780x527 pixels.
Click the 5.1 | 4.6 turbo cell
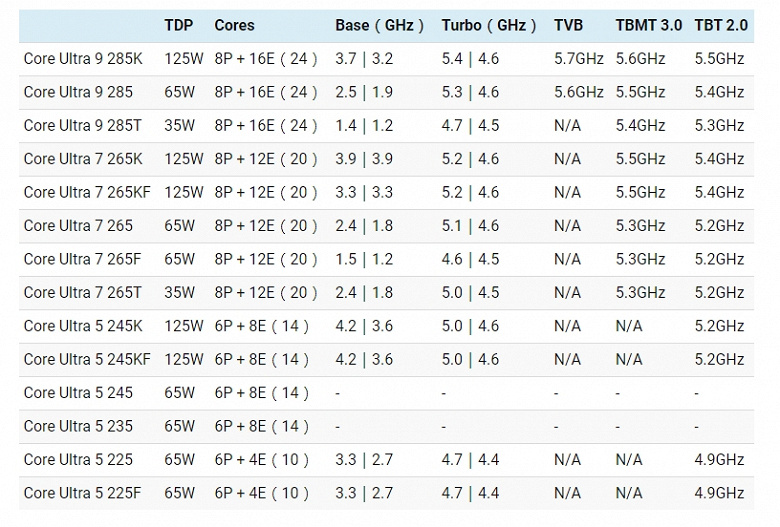470,226
